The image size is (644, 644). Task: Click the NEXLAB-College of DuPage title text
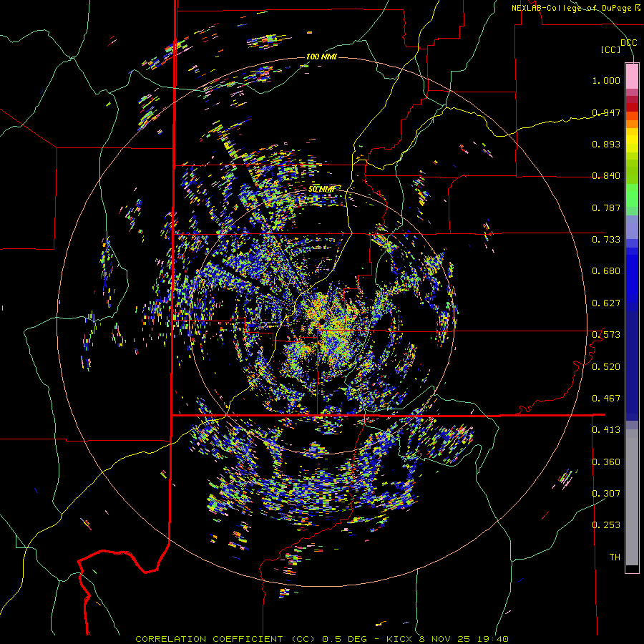(575, 8)
